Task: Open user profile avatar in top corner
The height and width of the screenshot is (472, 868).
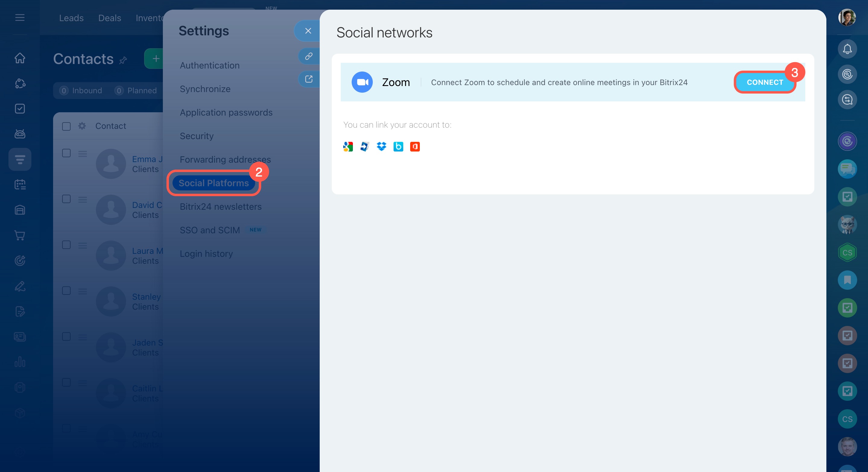Action: [x=847, y=18]
